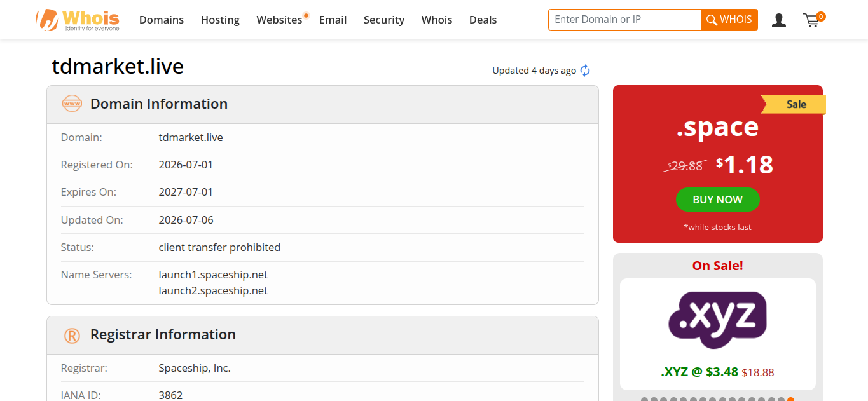Click the www Domain Information icon
This screenshot has height=401, width=868.
pos(72,104)
